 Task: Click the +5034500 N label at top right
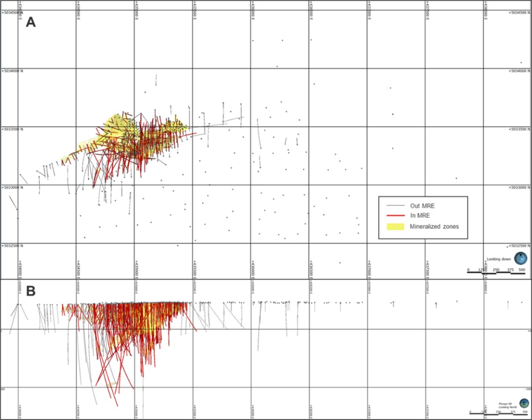tap(520, 13)
